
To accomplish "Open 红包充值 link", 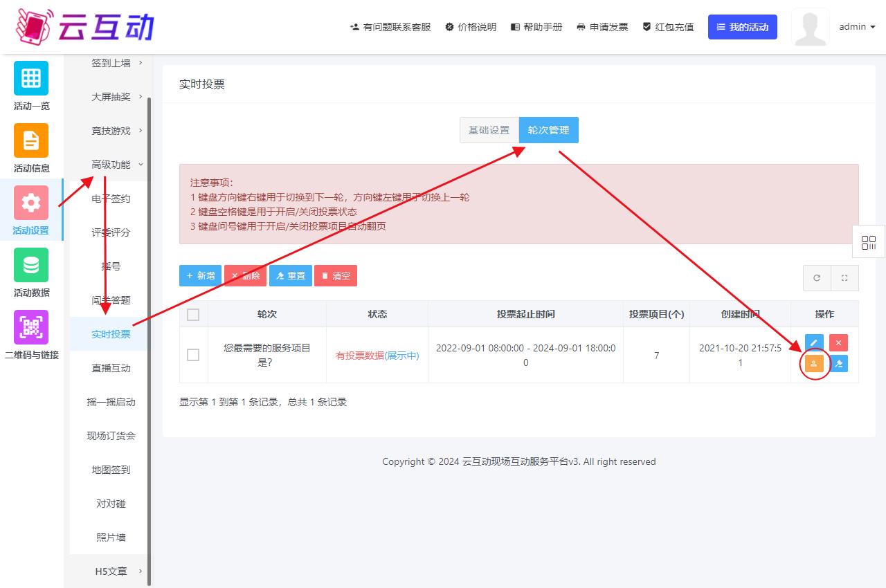I will click(668, 27).
